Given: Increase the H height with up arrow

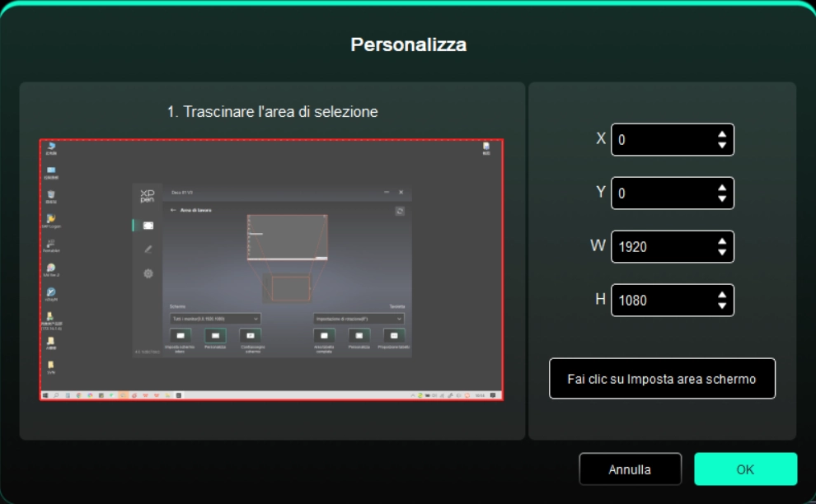Looking at the screenshot, I should (x=722, y=295).
